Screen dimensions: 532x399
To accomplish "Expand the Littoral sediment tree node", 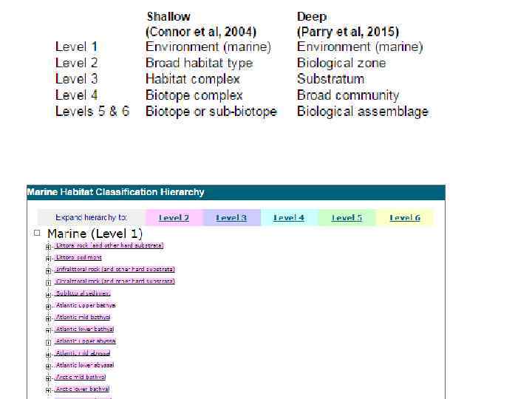I will [x=48, y=259].
